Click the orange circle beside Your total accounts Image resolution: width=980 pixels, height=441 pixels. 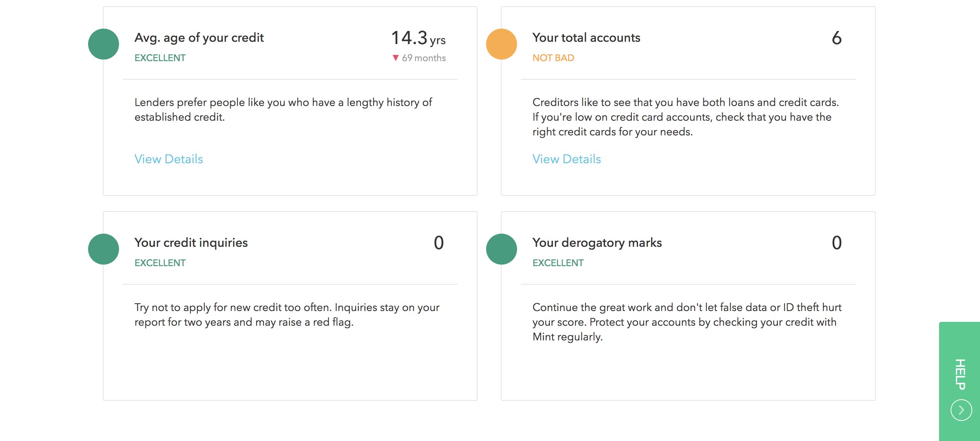tap(502, 44)
